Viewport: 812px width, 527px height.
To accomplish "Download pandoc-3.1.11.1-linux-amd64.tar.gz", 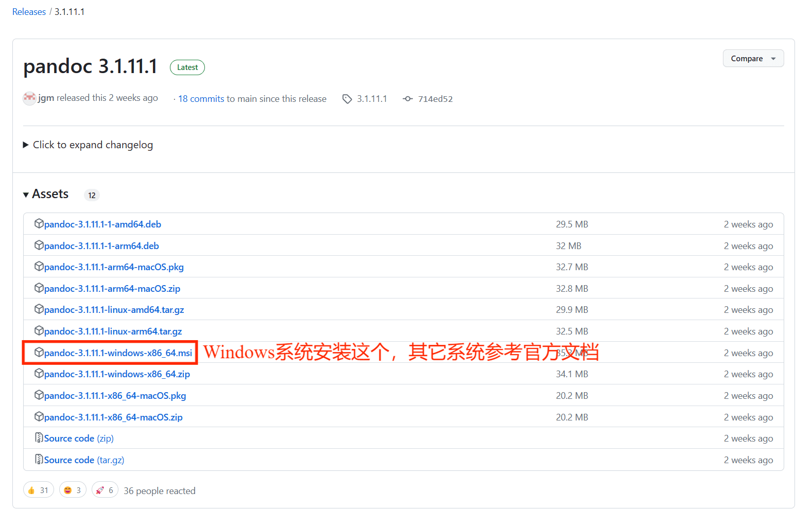I will coord(114,310).
